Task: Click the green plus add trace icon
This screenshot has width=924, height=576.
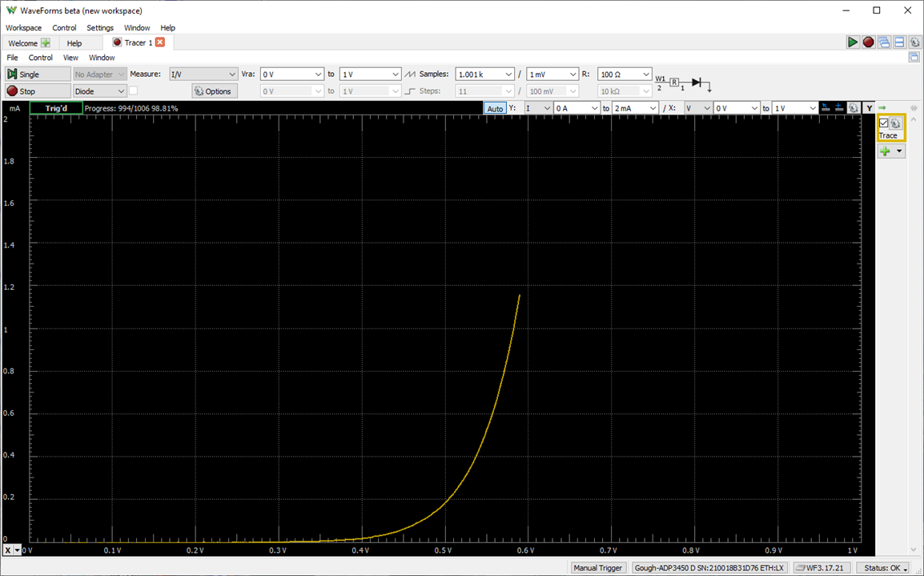Action: [x=885, y=151]
